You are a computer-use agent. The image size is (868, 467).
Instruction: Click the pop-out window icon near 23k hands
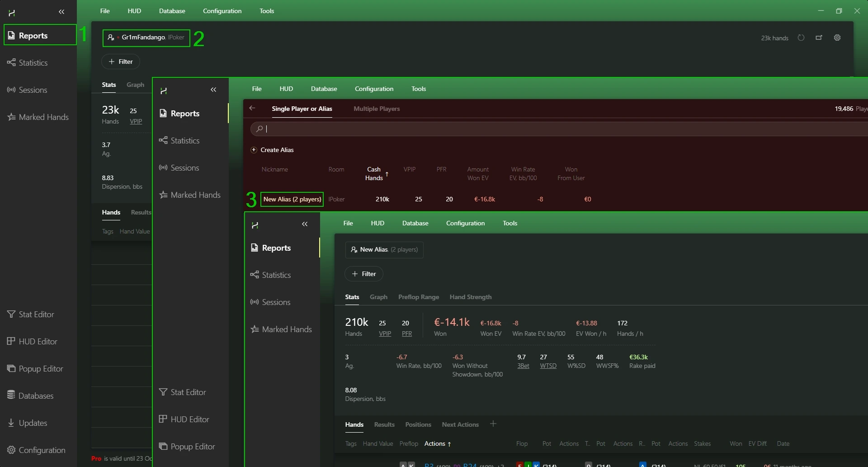click(819, 38)
